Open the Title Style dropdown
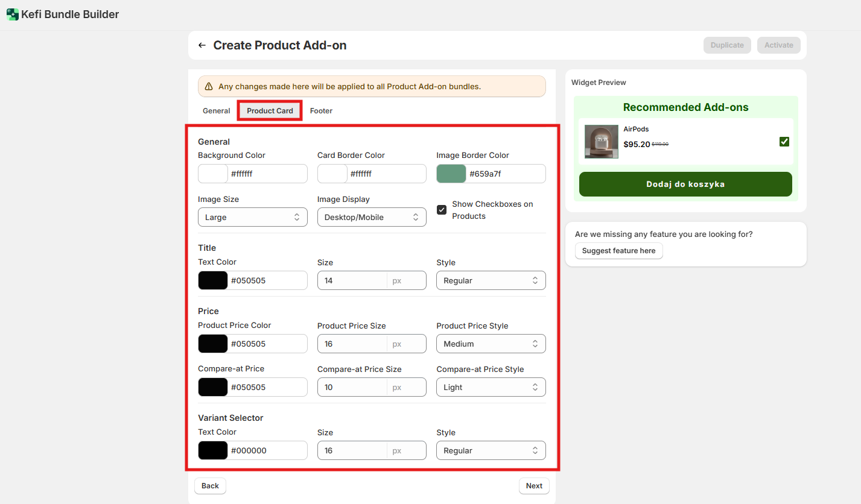The width and height of the screenshot is (861, 504). click(x=491, y=280)
